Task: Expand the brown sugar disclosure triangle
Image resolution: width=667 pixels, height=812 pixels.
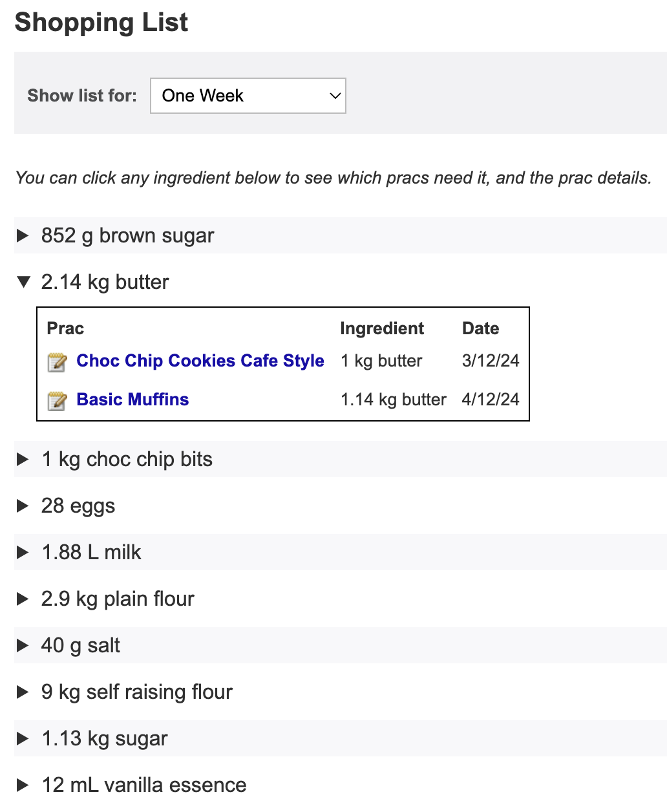Action: point(23,235)
